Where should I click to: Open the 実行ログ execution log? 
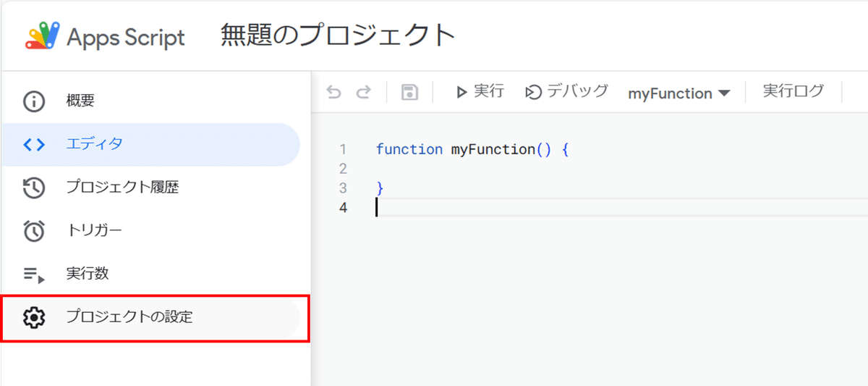(793, 91)
